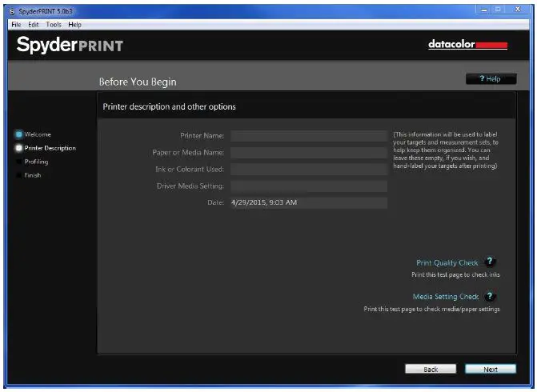Click the 'Ink or Colorant Used:' label

pyautogui.click(x=190, y=169)
